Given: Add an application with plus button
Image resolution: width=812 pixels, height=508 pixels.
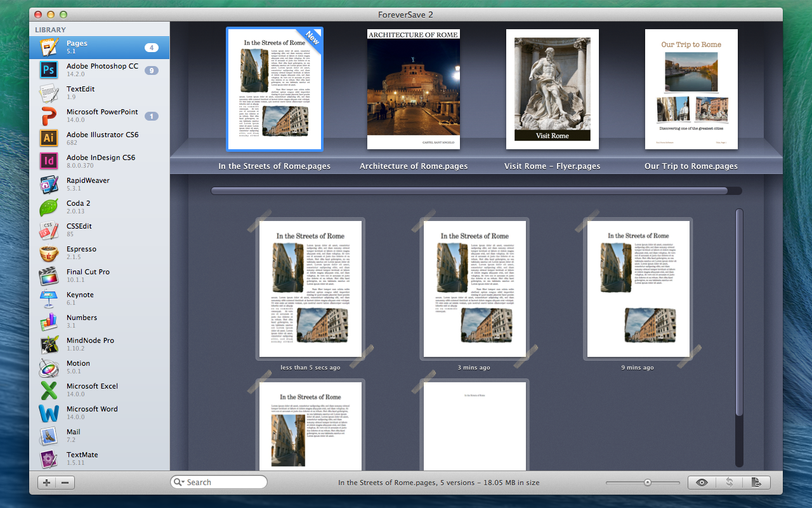Looking at the screenshot, I should click(x=47, y=483).
